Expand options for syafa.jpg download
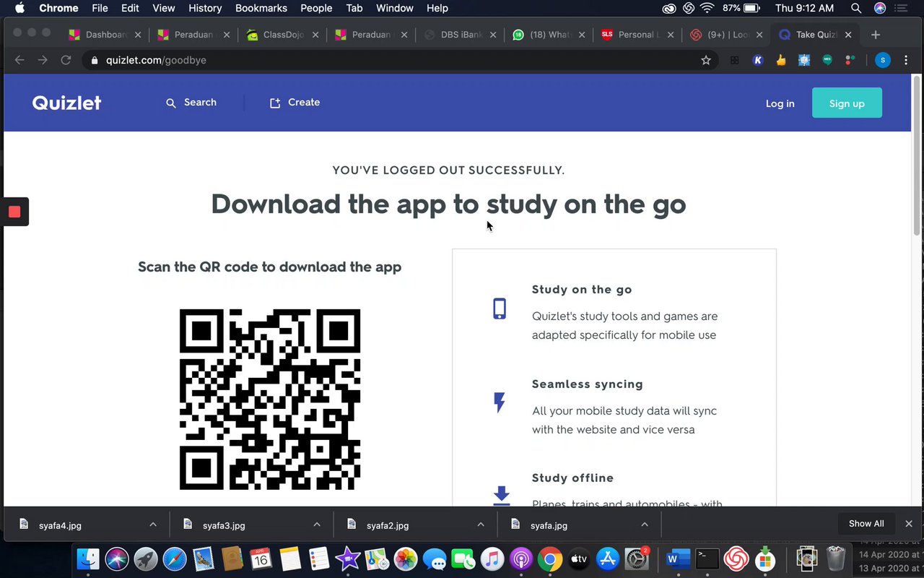 (x=645, y=525)
